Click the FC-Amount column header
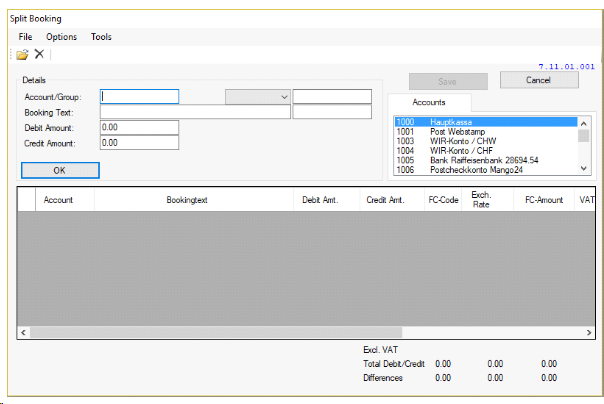 (544, 199)
